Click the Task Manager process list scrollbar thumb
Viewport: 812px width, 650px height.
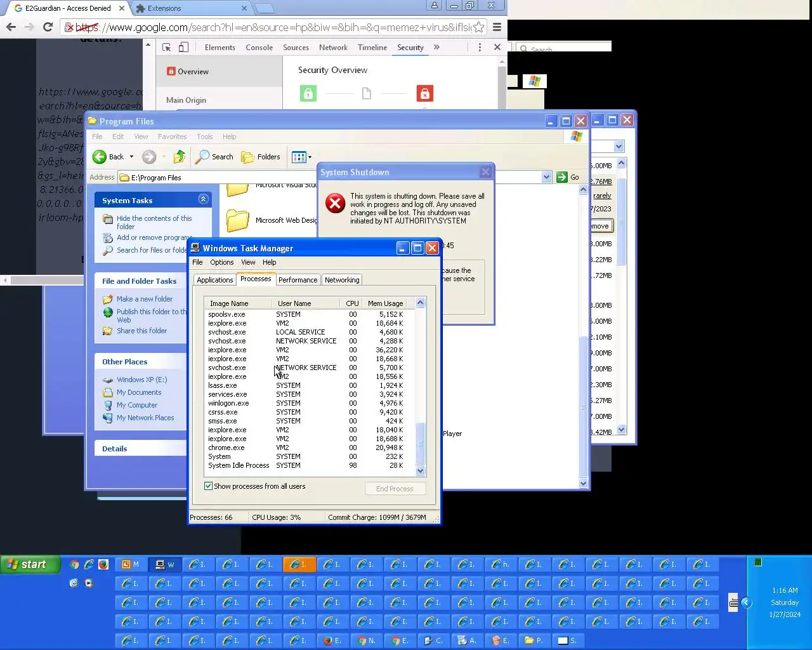420,443
